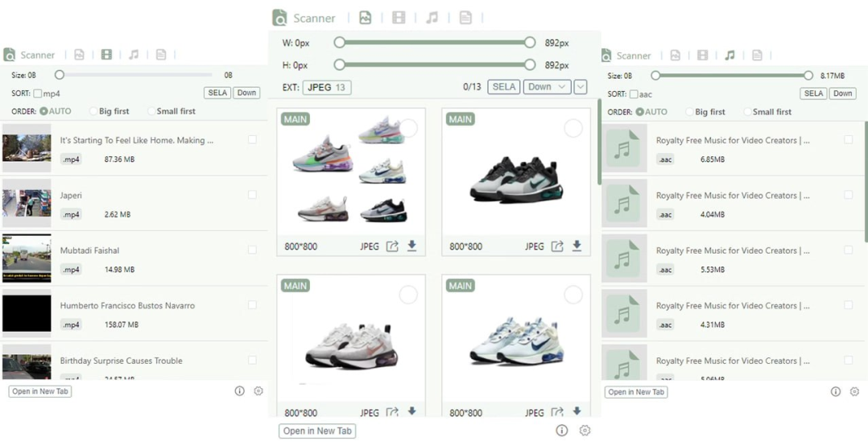Toggle the aac sort checkbox
The height and width of the screenshot is (446, 868).
[x=634, y=94]
